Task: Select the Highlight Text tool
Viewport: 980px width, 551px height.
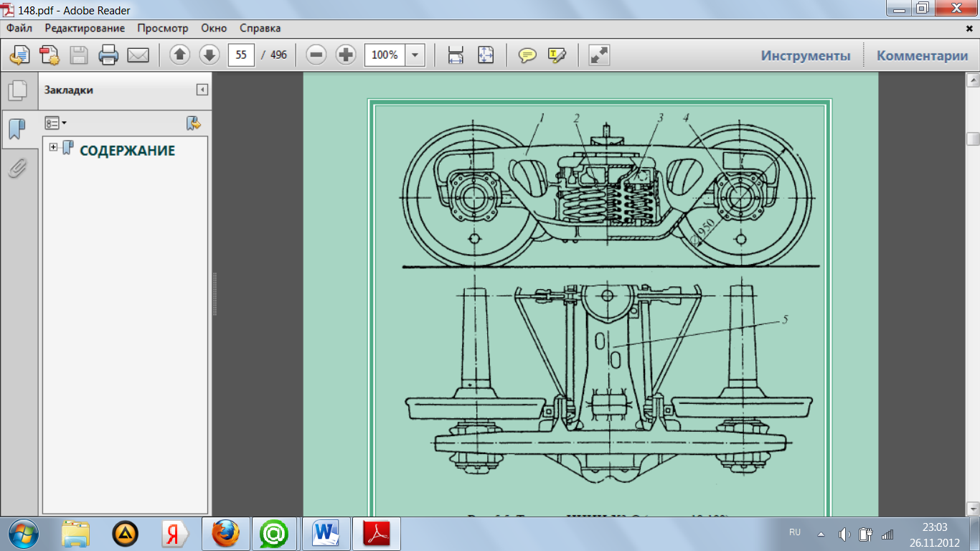Action: [557, 55]
